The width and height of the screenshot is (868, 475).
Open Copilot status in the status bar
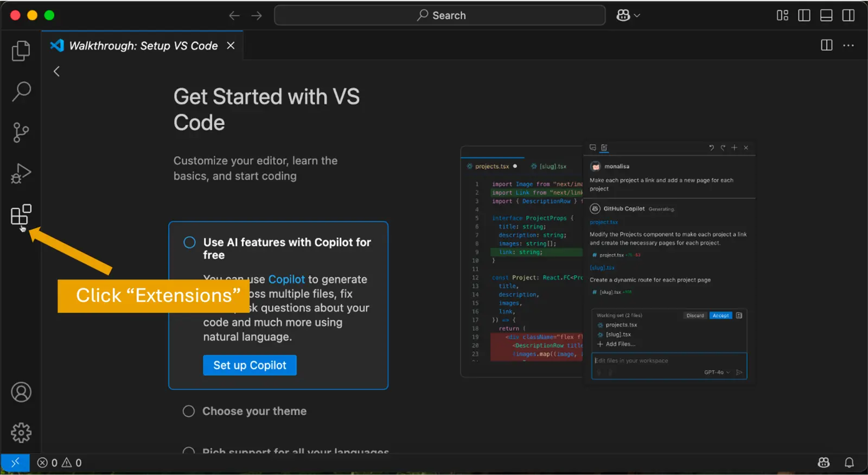824,463
